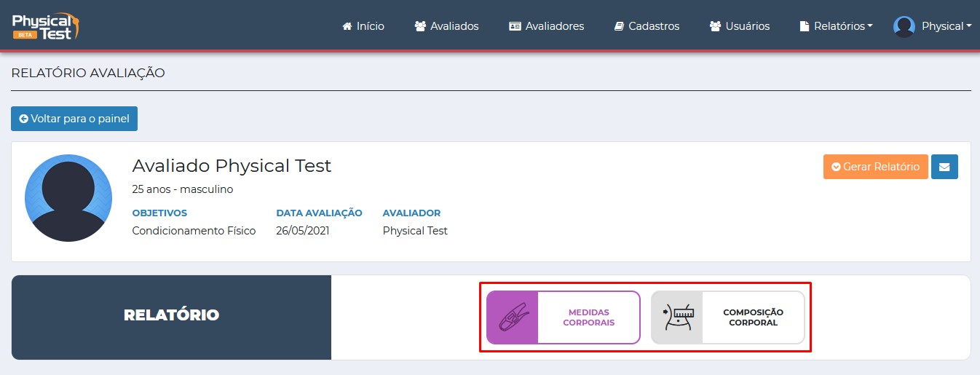Switch to the Composição Corporal tab
The width and height of the screenshot is (980, 375).
tap(753, 317)
